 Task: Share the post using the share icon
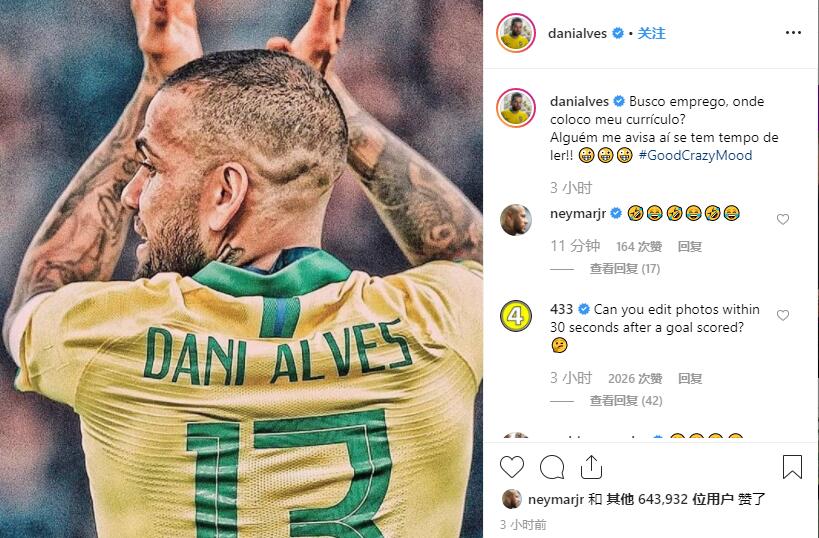(x=591, y=467)
